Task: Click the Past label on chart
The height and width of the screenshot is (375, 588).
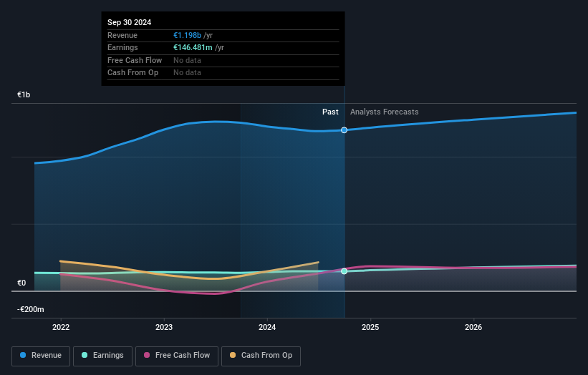Action: 330,112
